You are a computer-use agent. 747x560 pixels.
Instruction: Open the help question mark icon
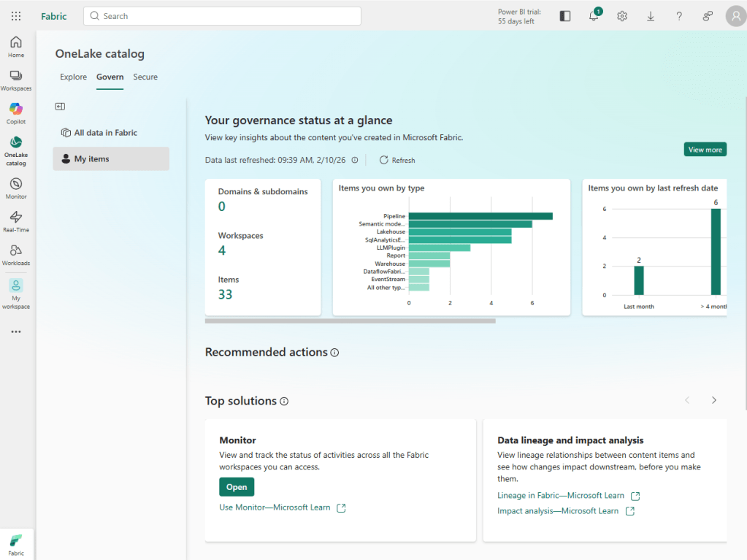click(679, 16)
